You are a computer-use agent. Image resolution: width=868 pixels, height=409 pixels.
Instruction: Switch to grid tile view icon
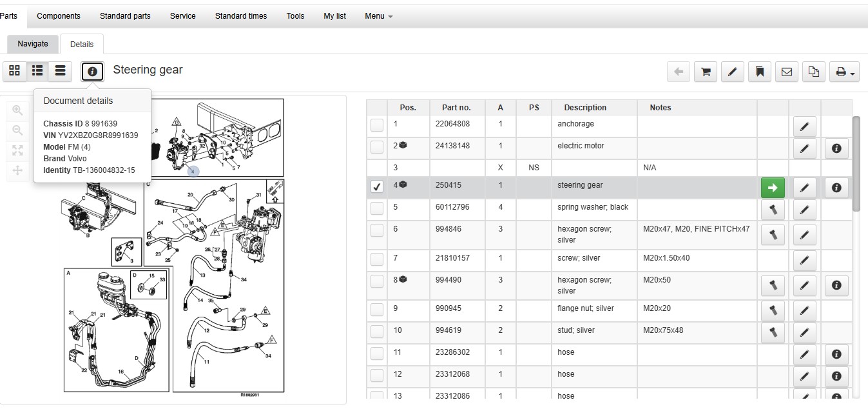14,71
